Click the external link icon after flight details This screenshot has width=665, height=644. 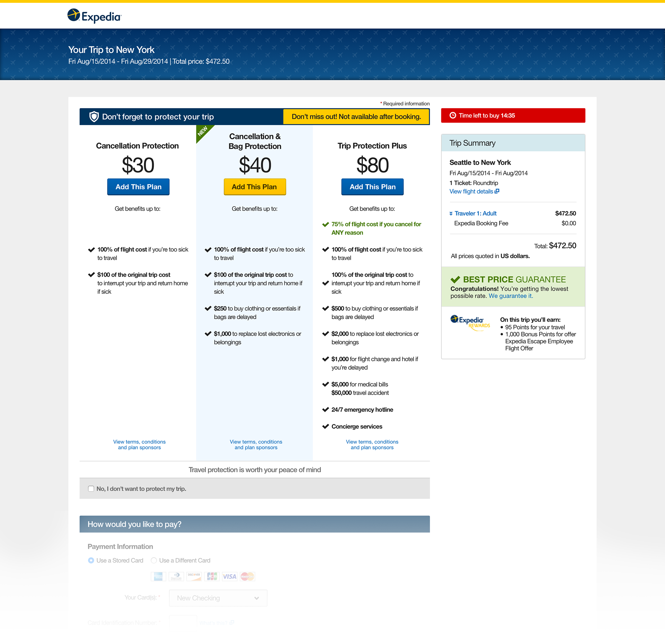tap(497, 191)
